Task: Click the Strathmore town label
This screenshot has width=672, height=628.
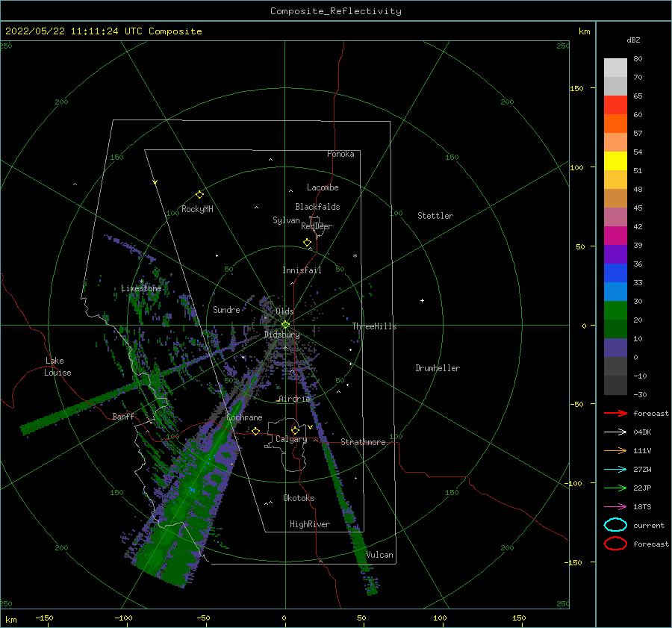Action: pyautogui.click(x=363, y=442)
